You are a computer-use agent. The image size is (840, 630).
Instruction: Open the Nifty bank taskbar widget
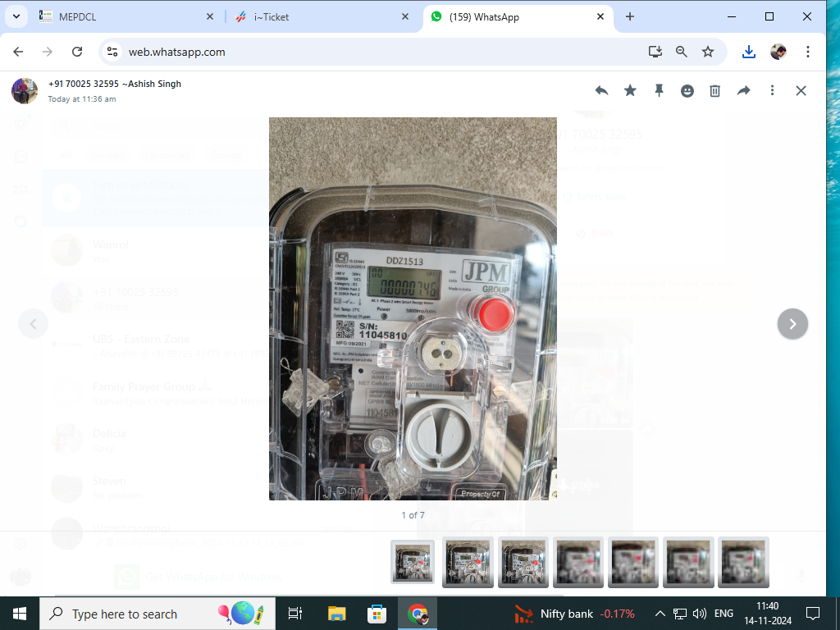(x=574, y=614)
